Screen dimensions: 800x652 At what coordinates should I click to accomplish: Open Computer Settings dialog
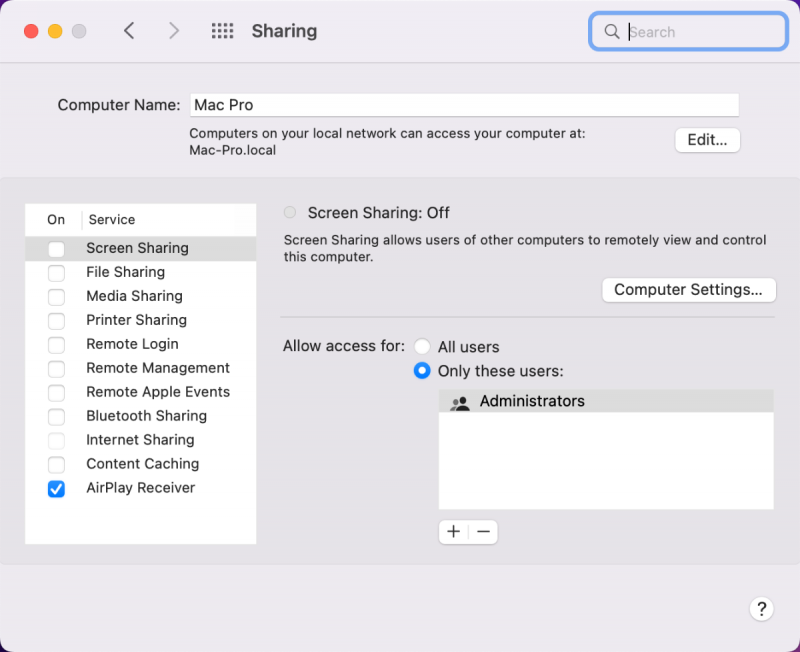click(688, 290)
